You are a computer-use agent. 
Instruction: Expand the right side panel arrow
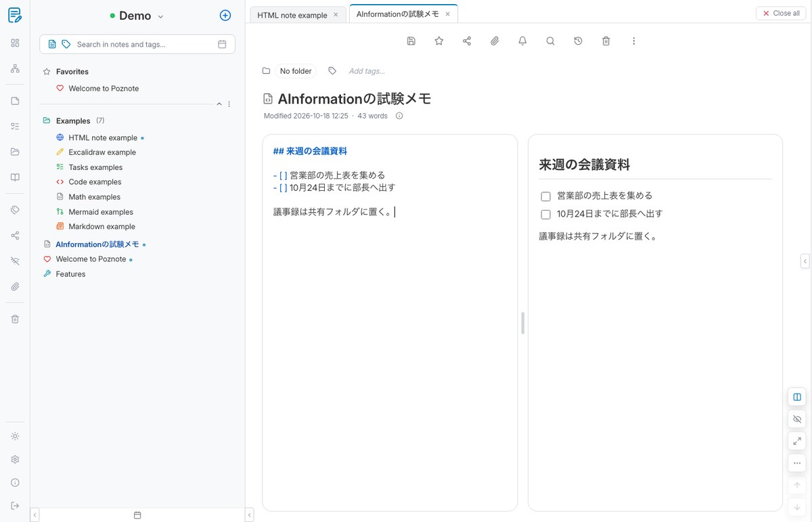click(x=805, y=261)
